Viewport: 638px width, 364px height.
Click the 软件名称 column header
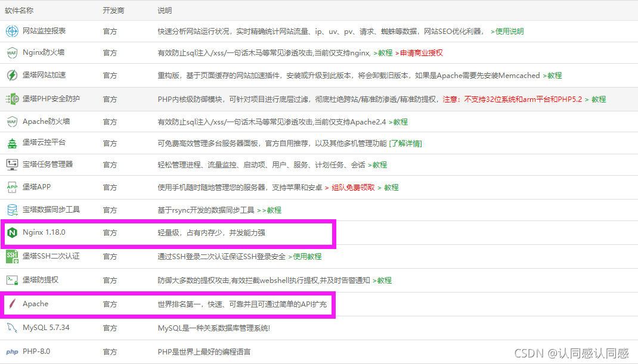(19, 11)
